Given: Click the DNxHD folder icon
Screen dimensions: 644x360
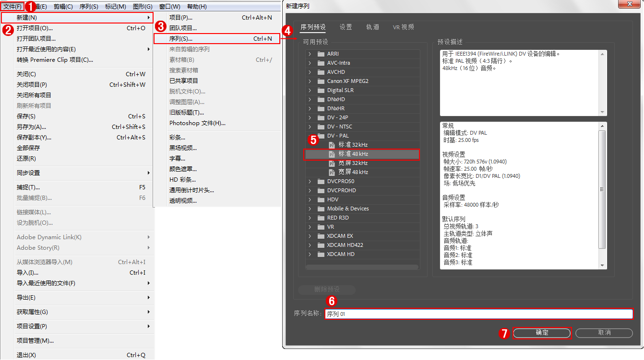Looking at the screenshot, I should pos(321,99).
